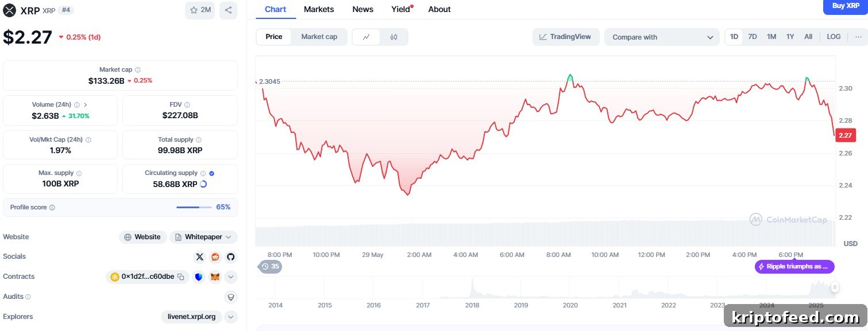Open the Markets tab

tap(319, 9)
